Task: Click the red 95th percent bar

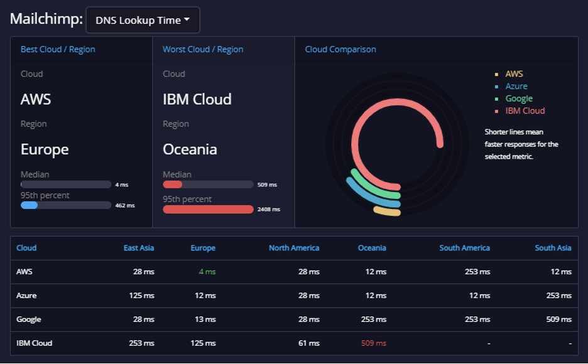Action: point(208,210)
